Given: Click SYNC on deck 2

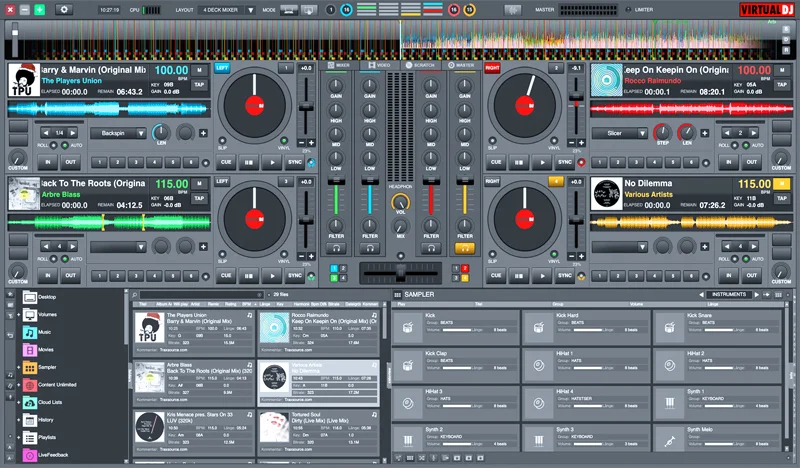Looking at the screenshot, I should click(565, 162).
